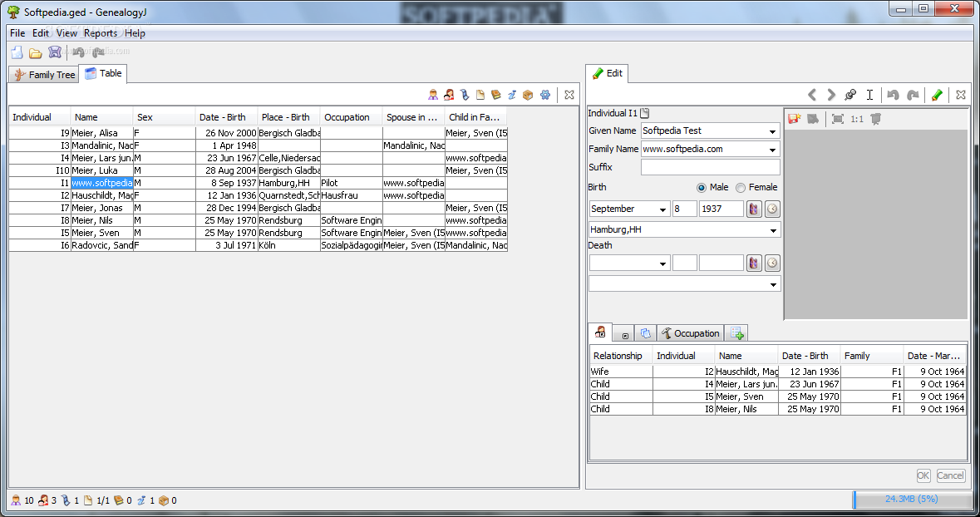Redo in the Edit panel toolbar

(914, 95)
